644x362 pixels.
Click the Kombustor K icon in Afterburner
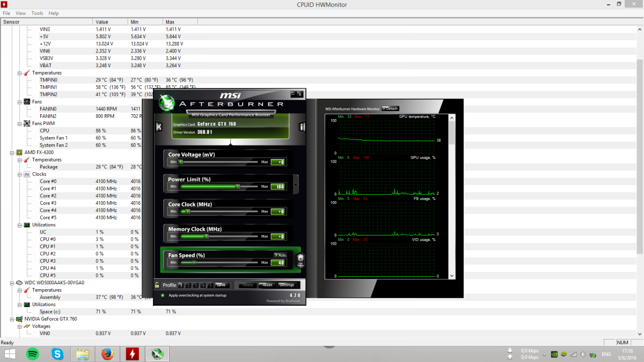click(159, 127)
